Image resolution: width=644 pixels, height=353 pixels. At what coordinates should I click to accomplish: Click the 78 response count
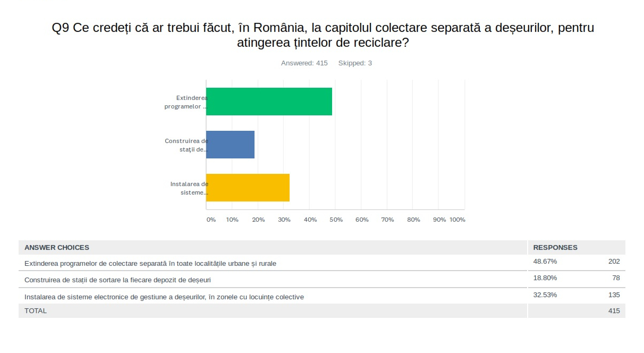(x=615, y=278)
